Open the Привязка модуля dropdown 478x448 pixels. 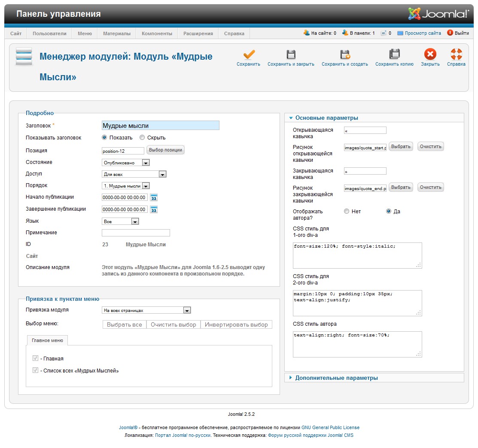(x=146, y=310)
